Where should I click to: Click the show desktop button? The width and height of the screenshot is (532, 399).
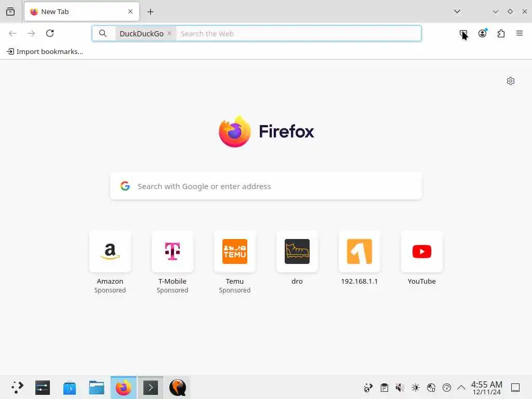tap(515, 388)
